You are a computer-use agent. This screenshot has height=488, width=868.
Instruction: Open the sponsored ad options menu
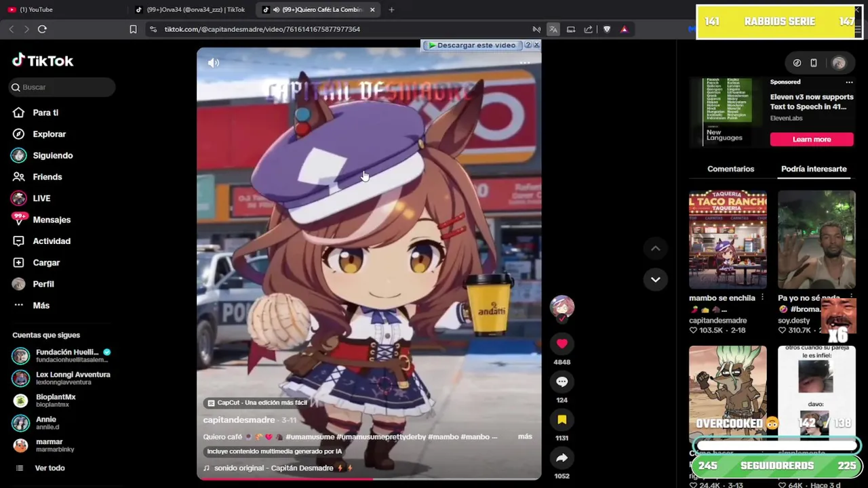click(x=849, y=82)
